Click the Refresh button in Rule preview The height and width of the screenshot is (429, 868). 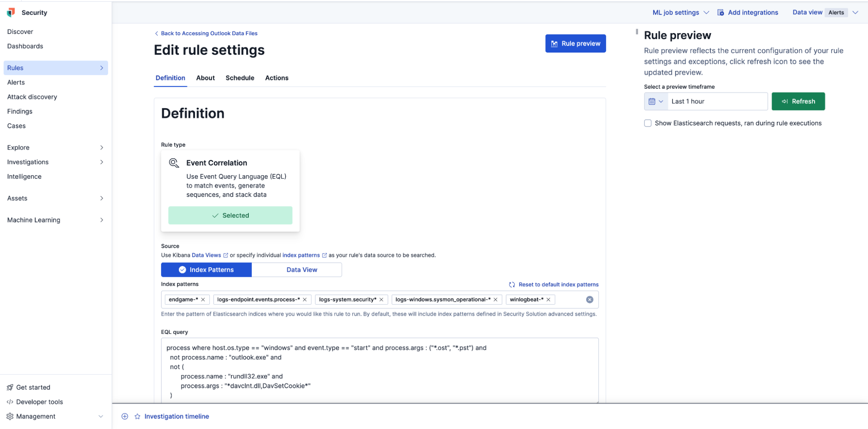click(798, 101)
